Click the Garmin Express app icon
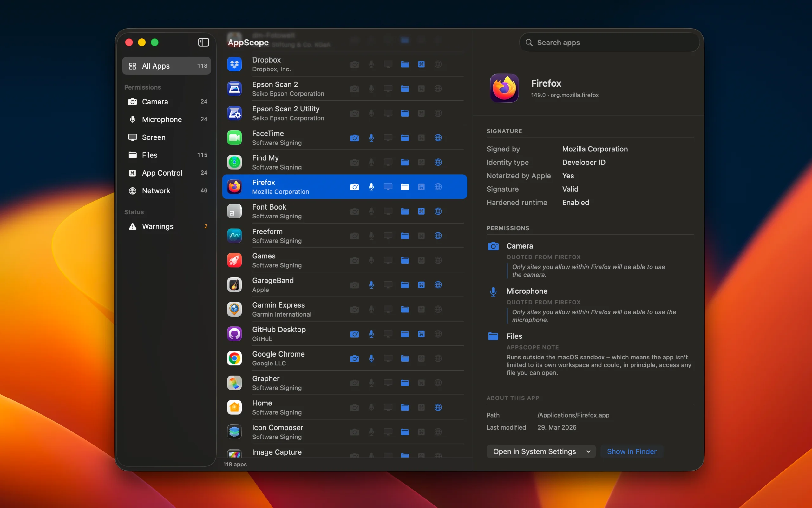This screenshot has width=812, height=508. 234,310
